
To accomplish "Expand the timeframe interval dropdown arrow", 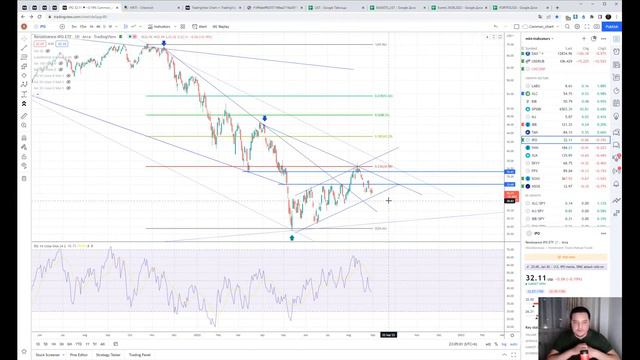I will 116,27.
